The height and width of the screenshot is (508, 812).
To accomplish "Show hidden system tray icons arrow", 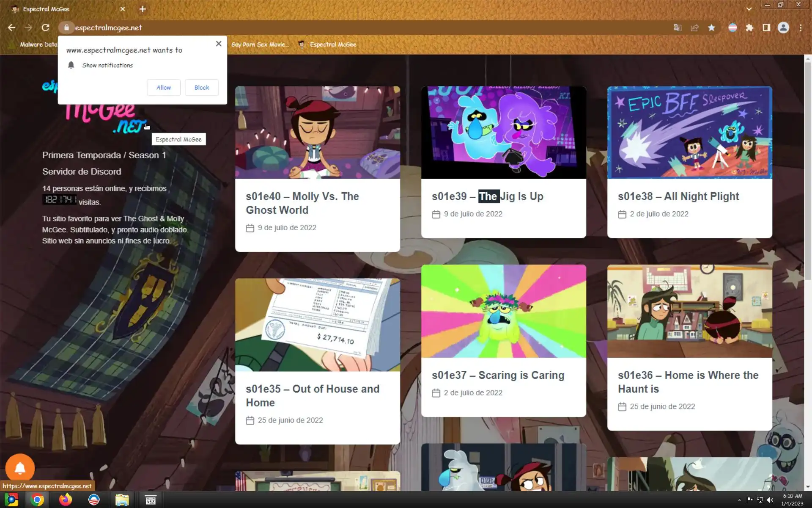I will point(739,500).
